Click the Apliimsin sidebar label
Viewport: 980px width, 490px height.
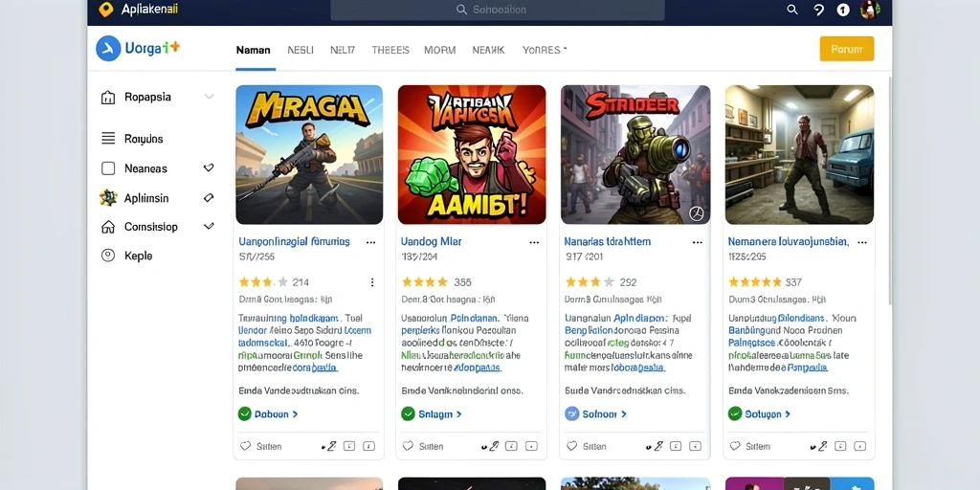click(146, 198)
